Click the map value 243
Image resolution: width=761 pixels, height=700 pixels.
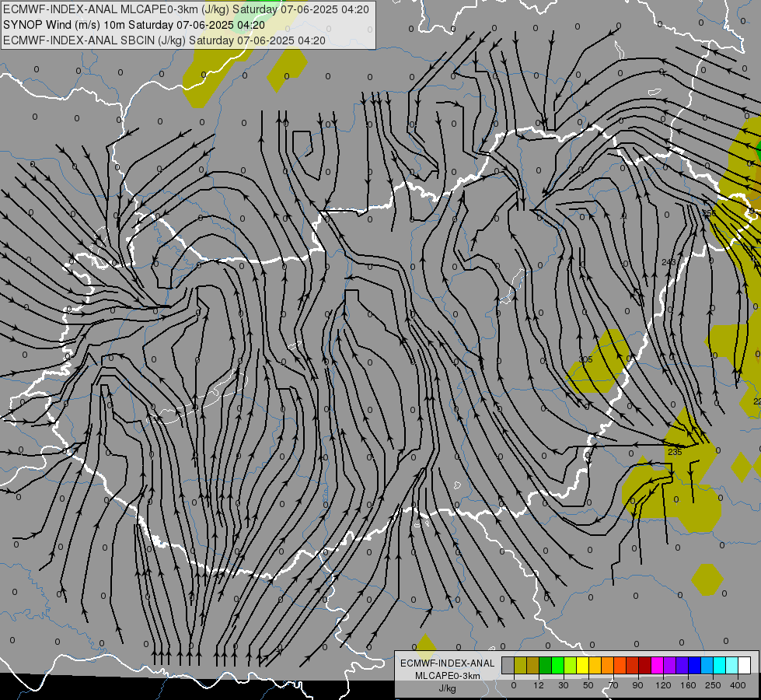point(668,262)
